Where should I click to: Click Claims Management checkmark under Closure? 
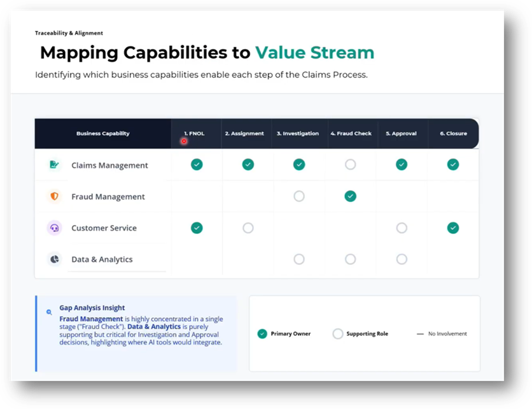(453, 164)
